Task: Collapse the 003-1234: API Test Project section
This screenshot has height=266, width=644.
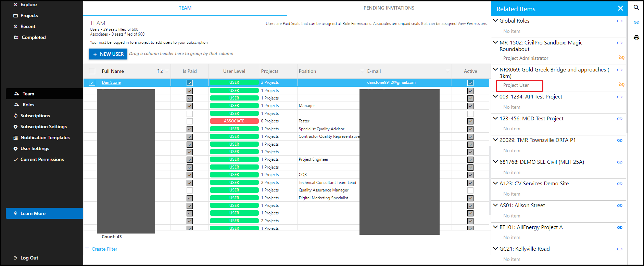Action: coord(495,96)
